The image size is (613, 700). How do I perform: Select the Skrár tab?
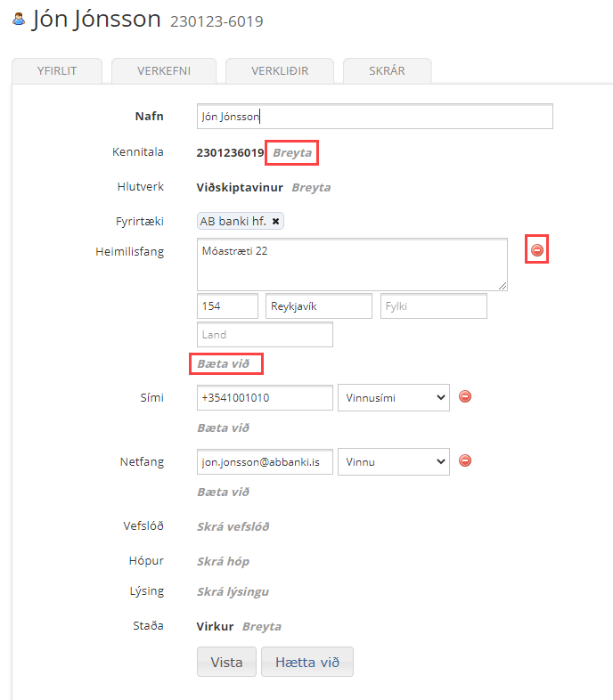387,71
